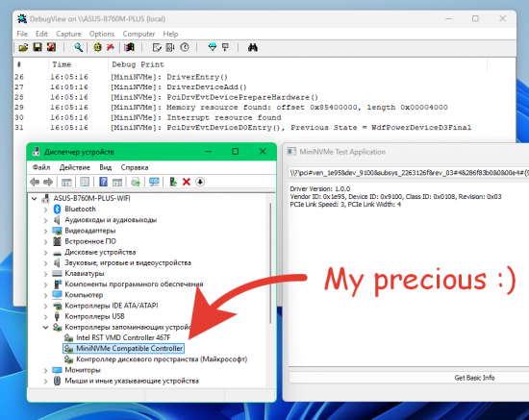This screenshot has width=529, height=420.
Task: Click the show/hide console tree icon
Action: point(66,182)
